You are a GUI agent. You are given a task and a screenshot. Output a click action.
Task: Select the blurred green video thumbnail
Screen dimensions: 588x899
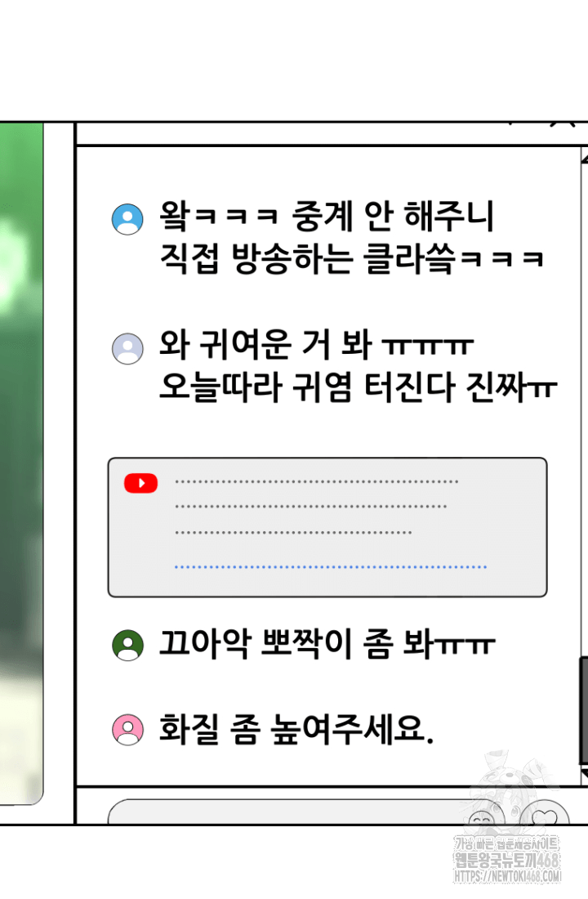(x=22, y=463)
